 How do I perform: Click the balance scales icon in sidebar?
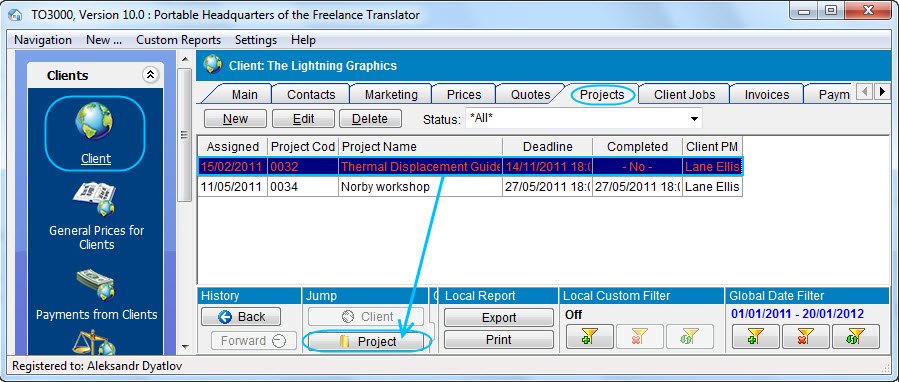(x=95, y=342)
